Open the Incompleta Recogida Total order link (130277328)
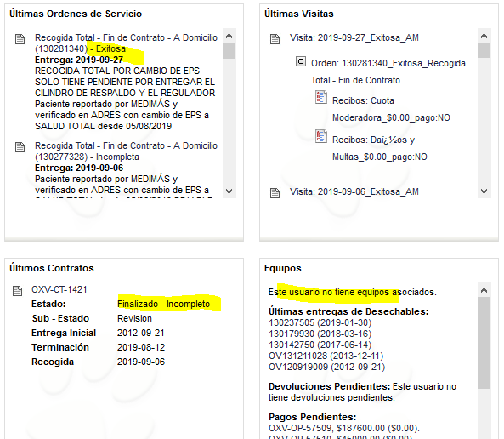Image resolution: width=504 pixels, height=439 pixels. pos(126,151)
